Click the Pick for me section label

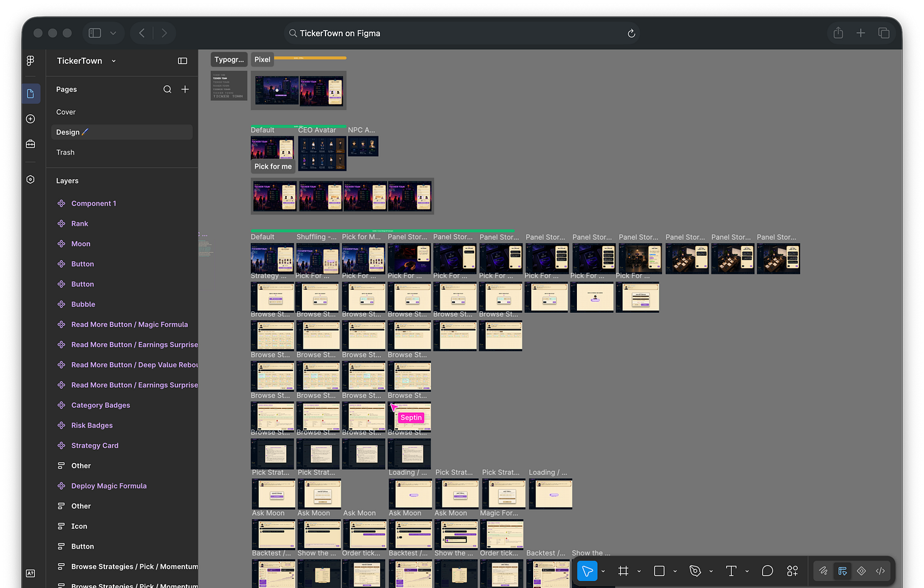coord(273,166)
